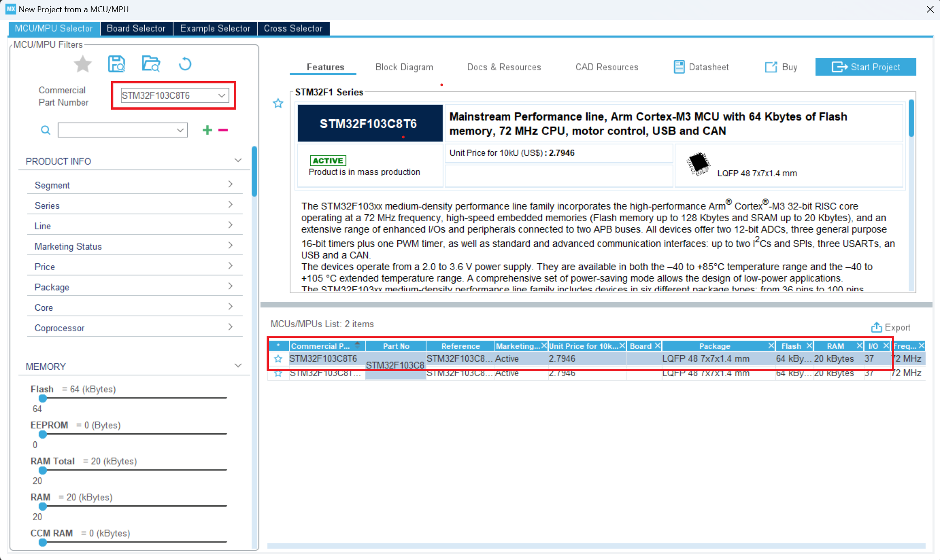Click the search magnifier icon

pos(45,130)
